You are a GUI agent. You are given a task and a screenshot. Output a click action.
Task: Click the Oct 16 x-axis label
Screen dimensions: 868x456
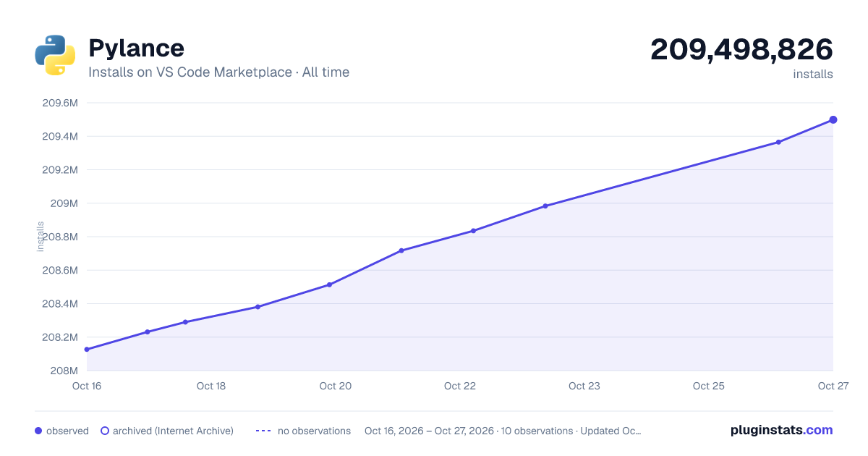pyautogui.click(x=87, y=386)
